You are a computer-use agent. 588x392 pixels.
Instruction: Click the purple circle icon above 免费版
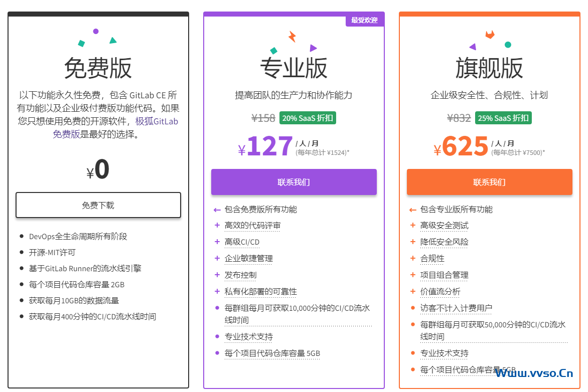(x=96, y=31)
